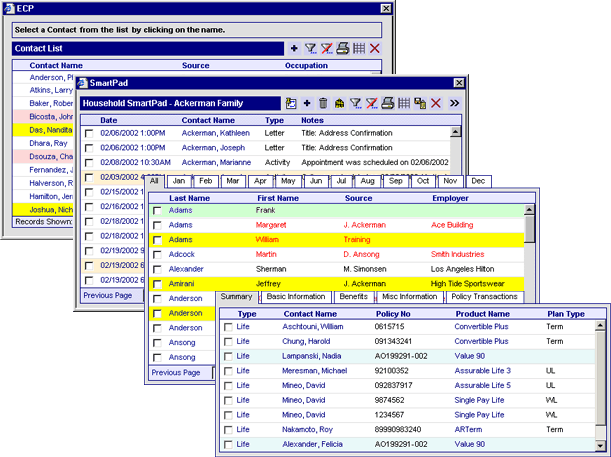Tick the checkbox next to Adams Frank
The height and width of the screenshot is (457, 611).
pyautogui.click(x=157, y=211)
